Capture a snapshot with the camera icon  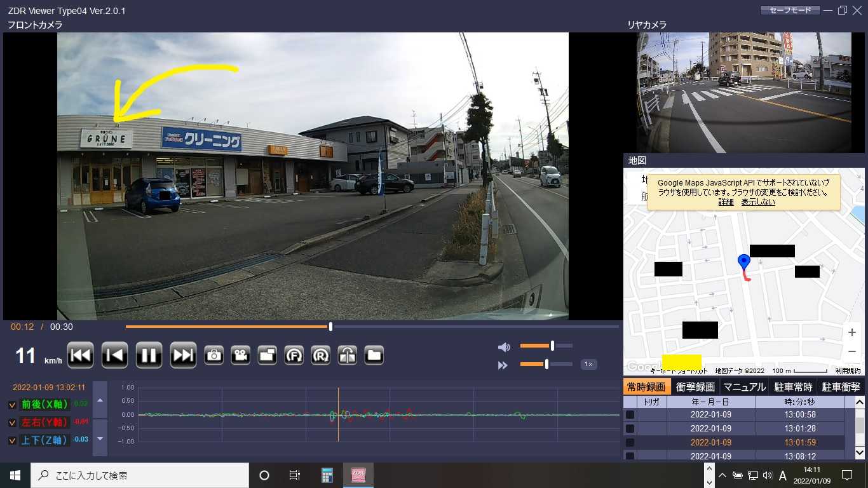(214, 355)
